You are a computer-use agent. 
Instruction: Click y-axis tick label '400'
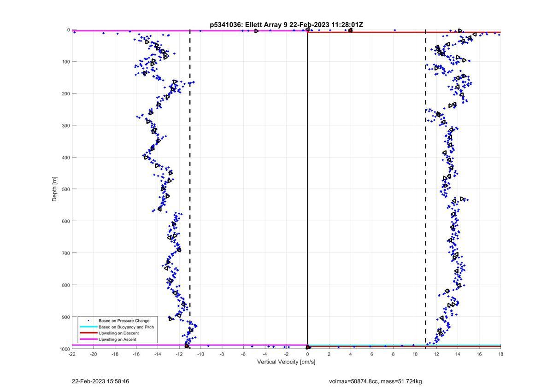pos(65,158)
